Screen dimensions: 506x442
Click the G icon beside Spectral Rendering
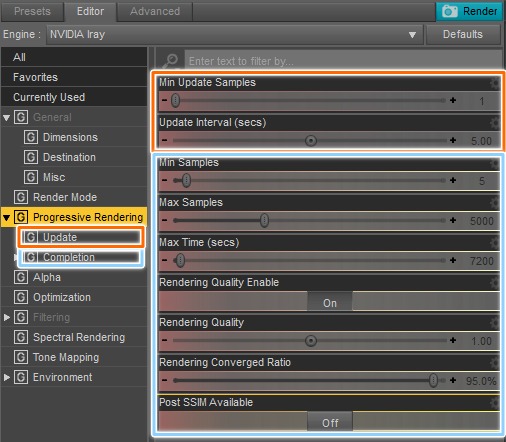21,337
